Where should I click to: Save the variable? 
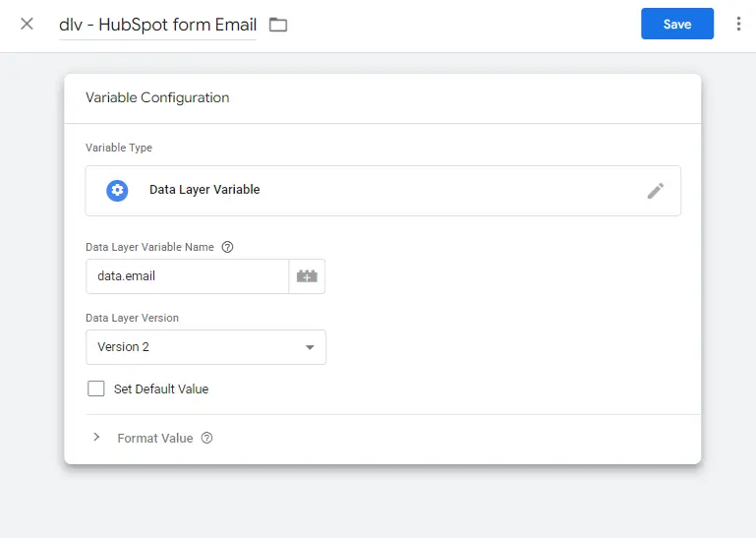tap(676, 24)
